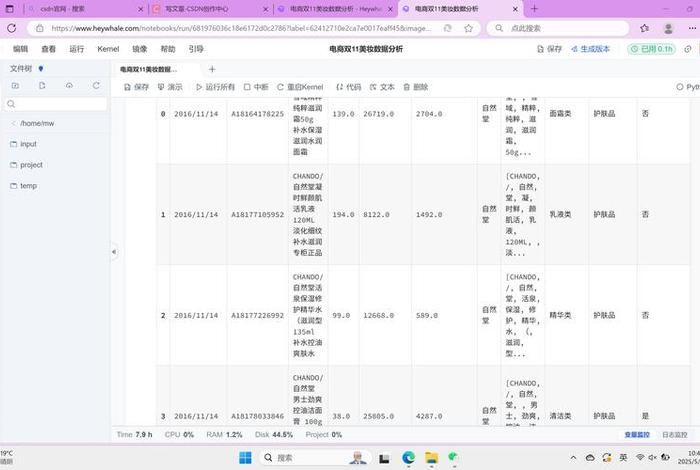Viewport: 700px width, 470px height.
Task: Open the 帮助 menu
Action: pos(167,49)
